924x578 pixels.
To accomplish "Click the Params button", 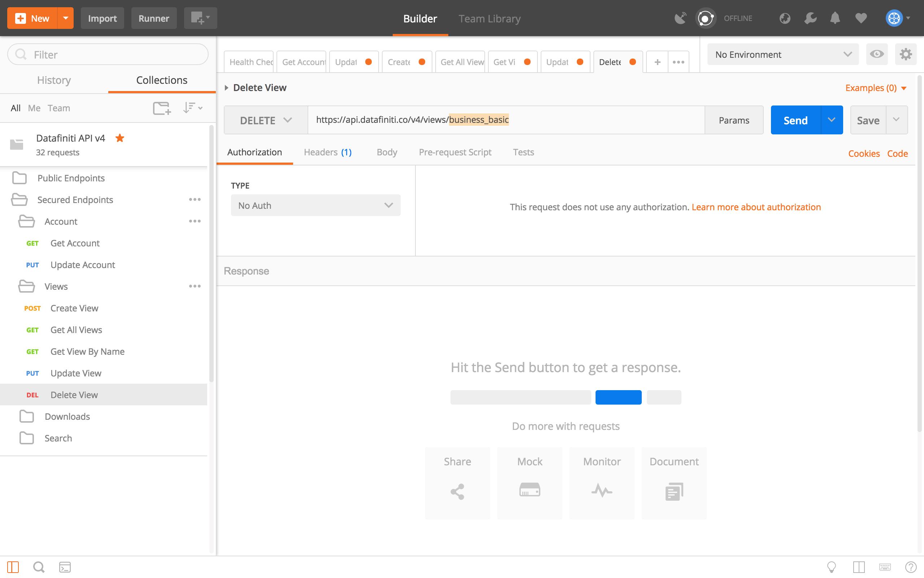I will pyautogui.click(x=734, y=120).
